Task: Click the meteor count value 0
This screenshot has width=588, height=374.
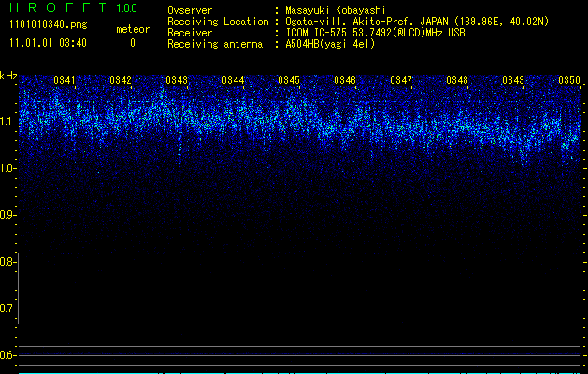Action: tap(132, 43)
